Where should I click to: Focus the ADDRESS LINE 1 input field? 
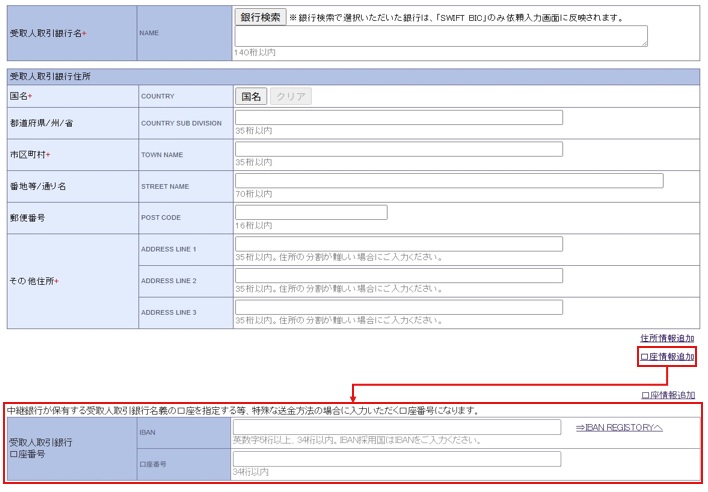(399, 244)
